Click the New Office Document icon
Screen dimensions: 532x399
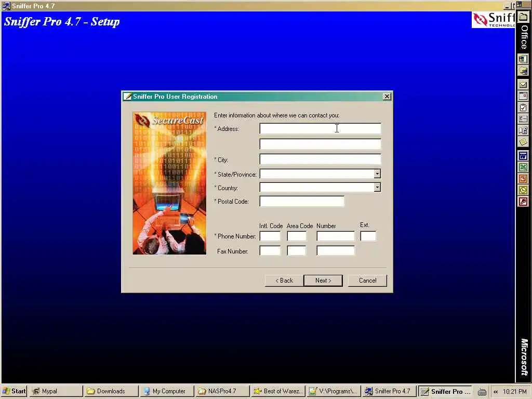pos(523,59)
